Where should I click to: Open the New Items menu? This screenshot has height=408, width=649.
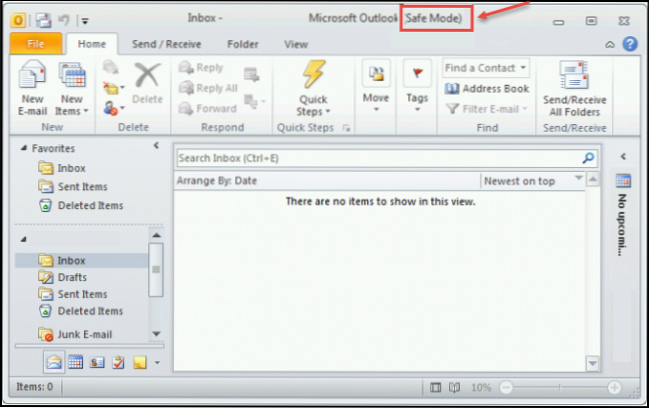(x=72, y=88)
